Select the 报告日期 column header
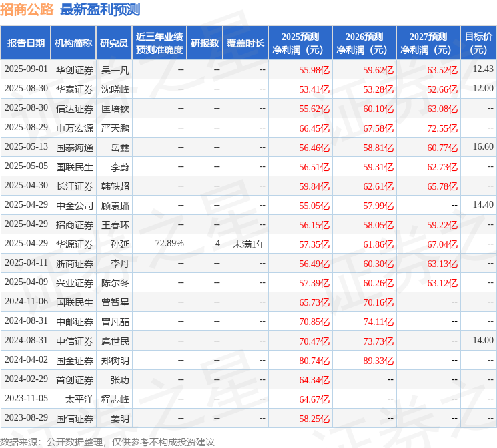This screenshot has height=448, width=497. 25,43
